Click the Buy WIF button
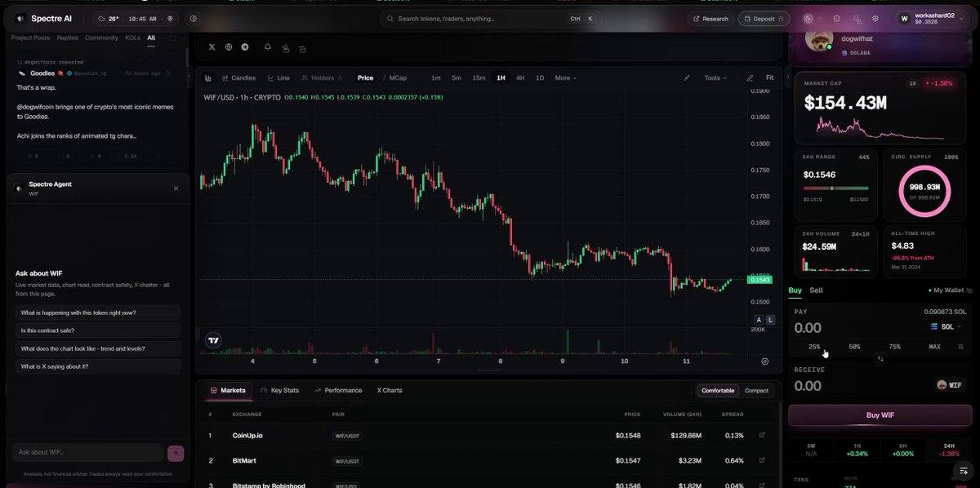The height and width of the screenshot is (488, 980). [880, 415]
